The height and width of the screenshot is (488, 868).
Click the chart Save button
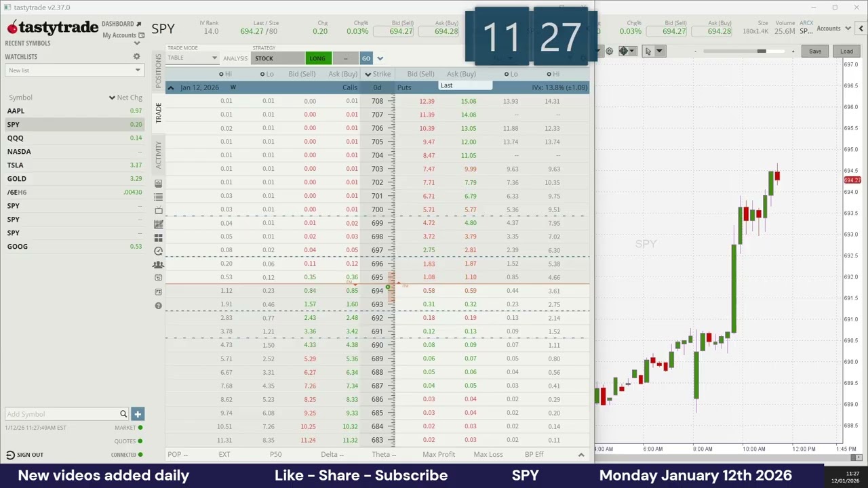tap(815, 52)
